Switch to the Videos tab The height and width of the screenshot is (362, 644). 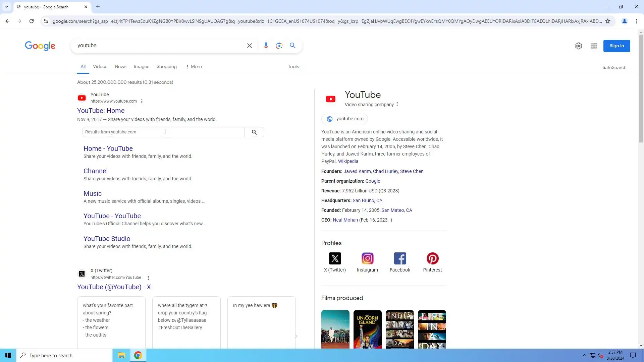click(100, 66)
